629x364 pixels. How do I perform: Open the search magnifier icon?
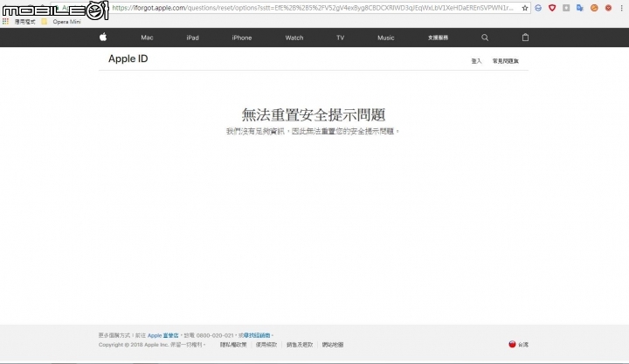click(x=485, y=38)
